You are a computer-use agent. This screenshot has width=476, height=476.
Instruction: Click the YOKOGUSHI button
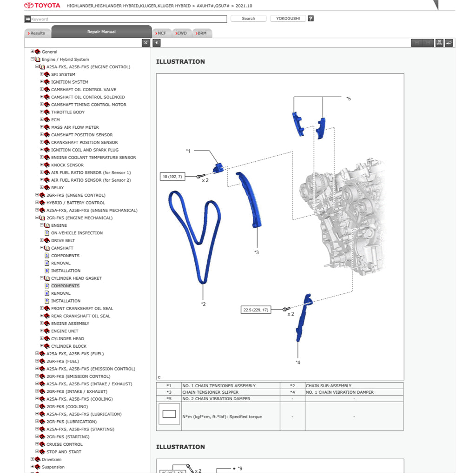288,19
